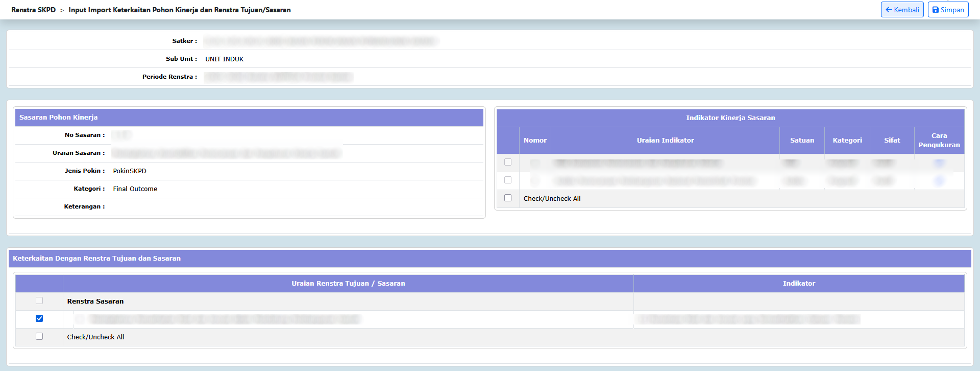This screenshot has width=980, height=371.
Task: Click the Satuan column header
Action: (x=802, y=140)
